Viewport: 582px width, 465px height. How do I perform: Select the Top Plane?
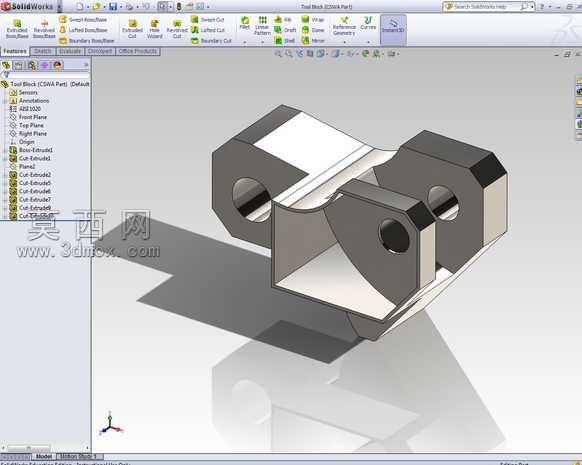click(27, 125)
